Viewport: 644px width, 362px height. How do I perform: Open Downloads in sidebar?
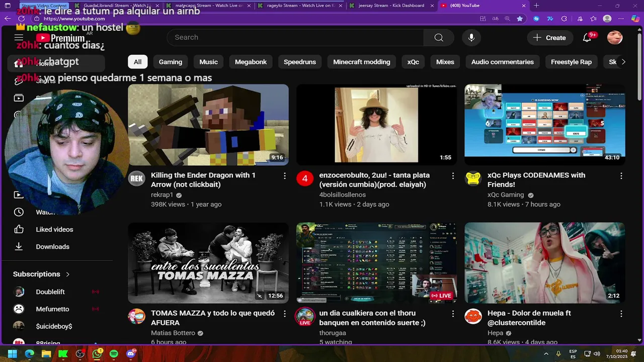[x=52, y=247]
